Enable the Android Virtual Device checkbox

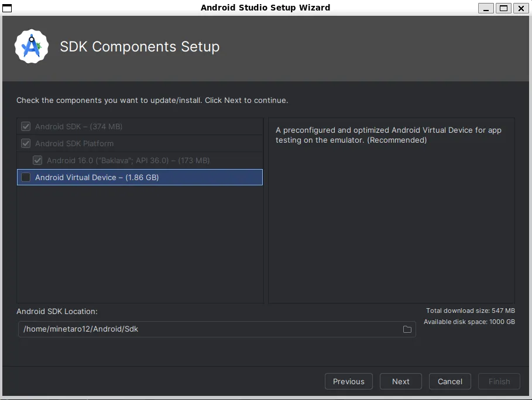tap(26, 177)
